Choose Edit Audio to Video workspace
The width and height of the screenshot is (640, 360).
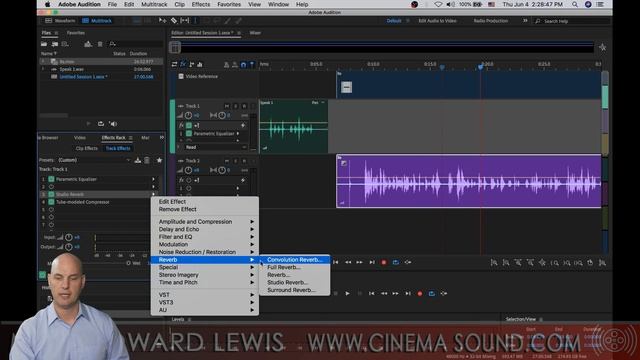[x=437, y=20]
